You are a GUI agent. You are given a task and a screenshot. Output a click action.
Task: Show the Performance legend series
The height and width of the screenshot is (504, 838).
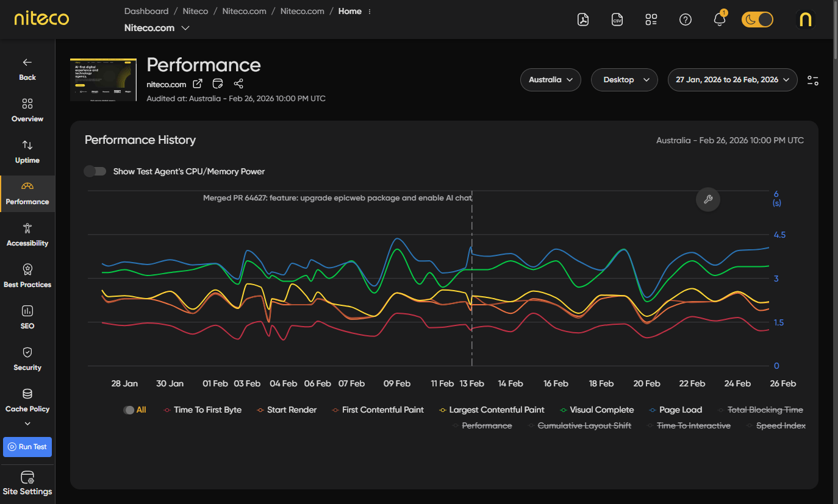coord(482,426)
